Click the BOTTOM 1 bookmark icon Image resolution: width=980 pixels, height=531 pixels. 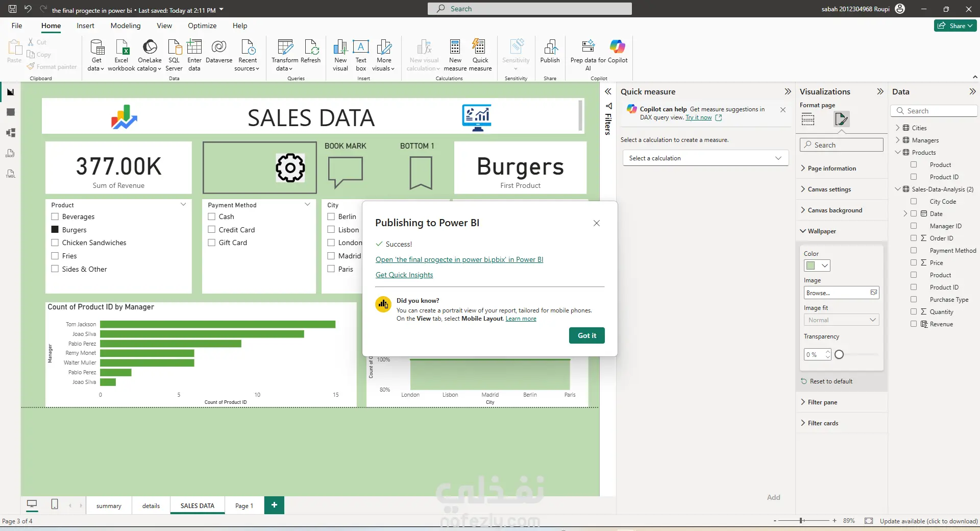(x=421, y=173)
